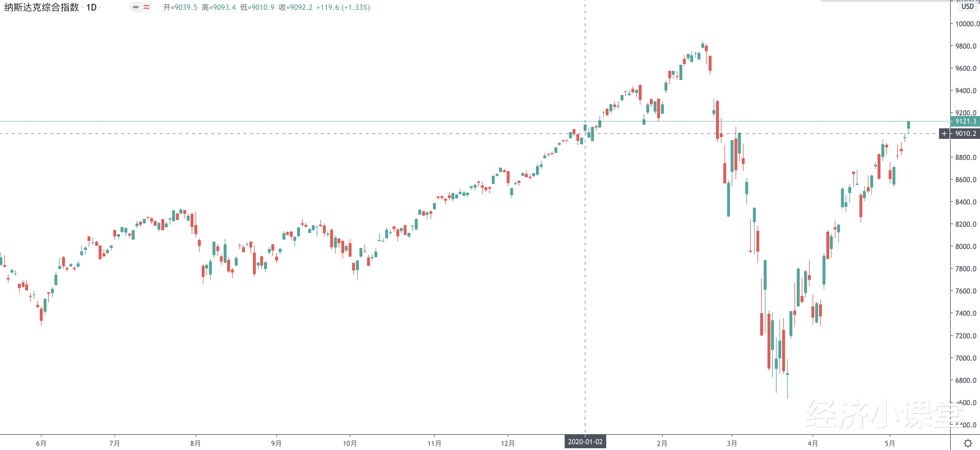Click the 9400.0 price axis label
Image resolution: width=980 pixels, height=450 pixels.
pos(966,91)
